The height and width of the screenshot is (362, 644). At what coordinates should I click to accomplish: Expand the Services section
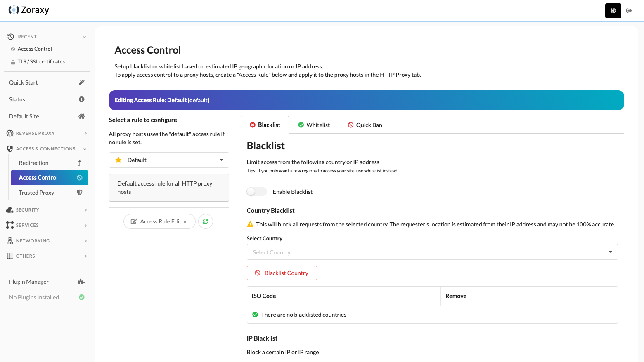coord(47,225)
